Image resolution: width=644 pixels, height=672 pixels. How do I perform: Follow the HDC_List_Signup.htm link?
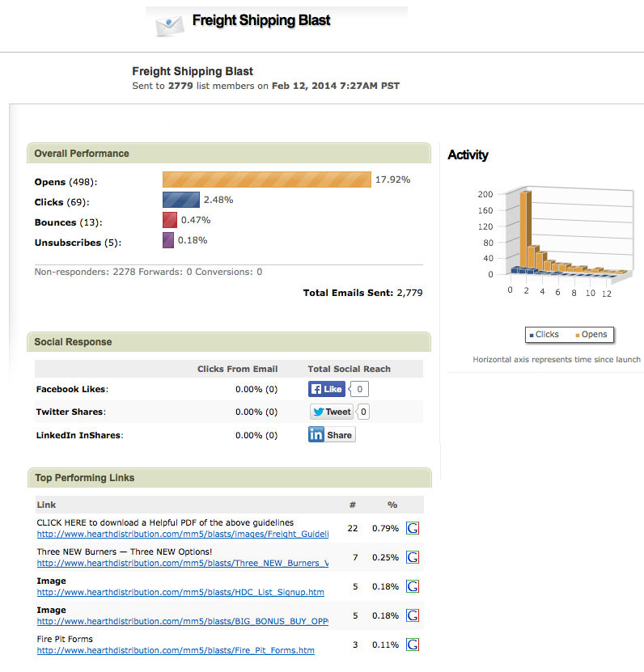(180, 592)
